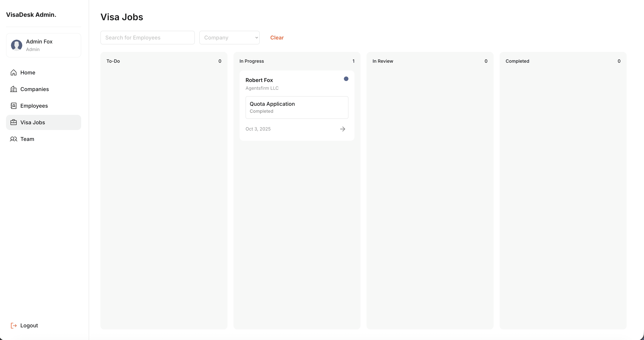Click the Visa Jobs briefcase icon
Viewport: 644px width, 340px height.
(x=14, y=122)
